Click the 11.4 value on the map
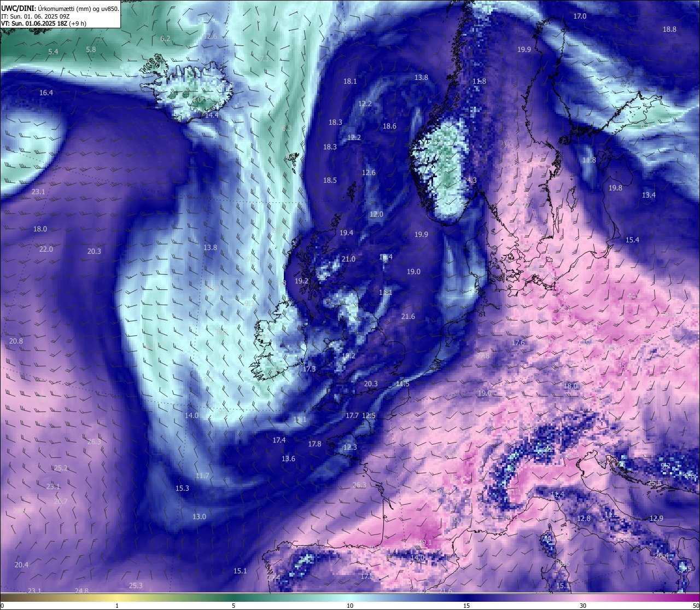 coord(557,495)
